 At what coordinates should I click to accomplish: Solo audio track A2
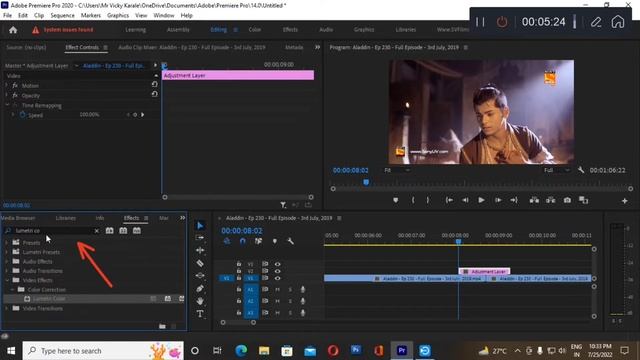[x=291, y=301]
